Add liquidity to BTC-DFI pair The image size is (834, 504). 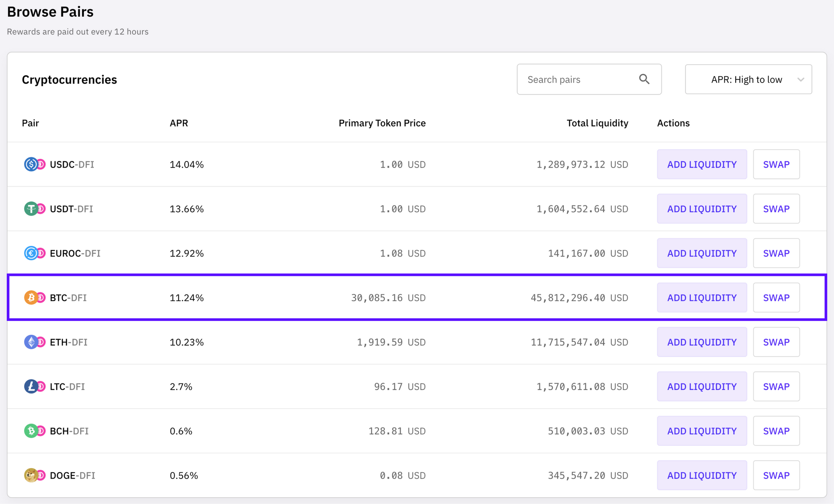pos(702,298)
